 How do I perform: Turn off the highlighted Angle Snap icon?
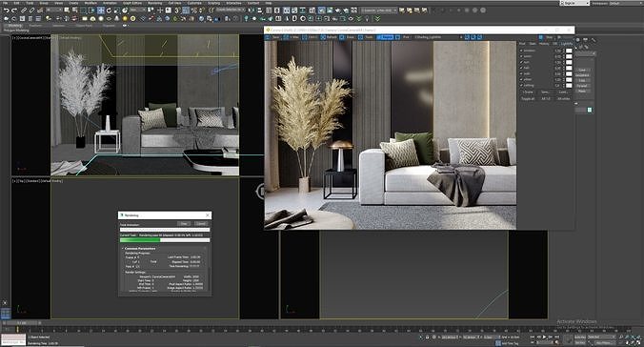pyautogui.click(x=186, y=10)
